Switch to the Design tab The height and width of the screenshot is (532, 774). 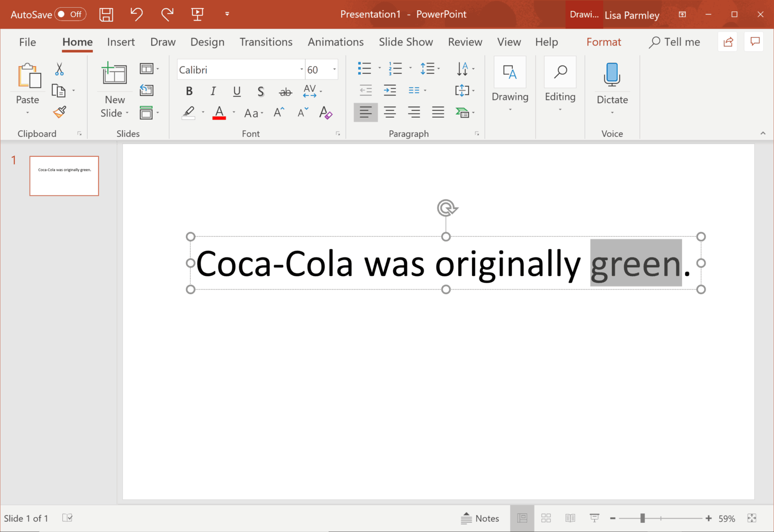207,42
